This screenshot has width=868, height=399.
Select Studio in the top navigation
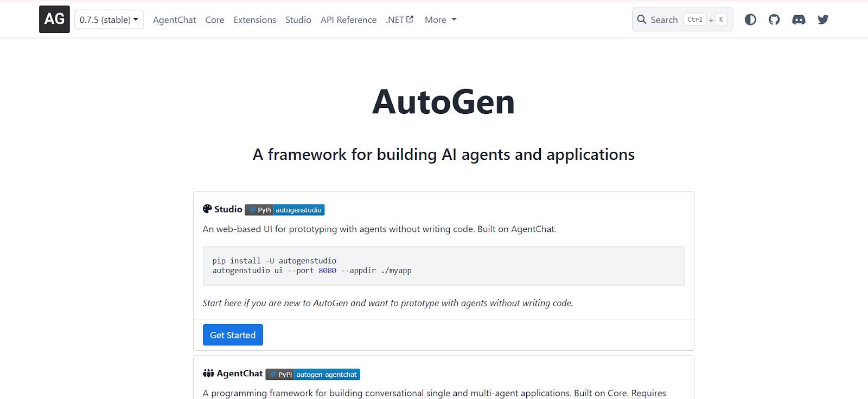298,20
